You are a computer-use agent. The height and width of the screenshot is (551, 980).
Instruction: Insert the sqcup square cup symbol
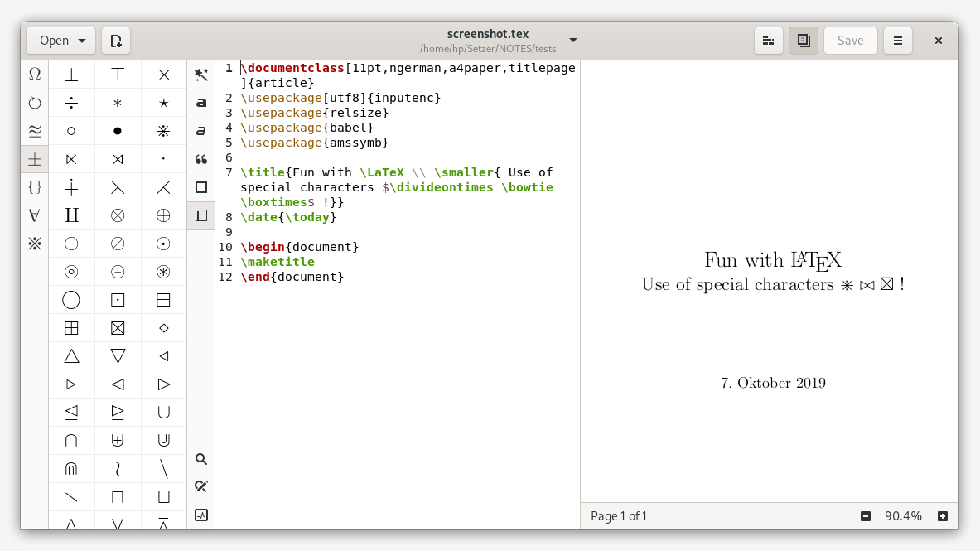pyautogui.click(x=164, y=497)
